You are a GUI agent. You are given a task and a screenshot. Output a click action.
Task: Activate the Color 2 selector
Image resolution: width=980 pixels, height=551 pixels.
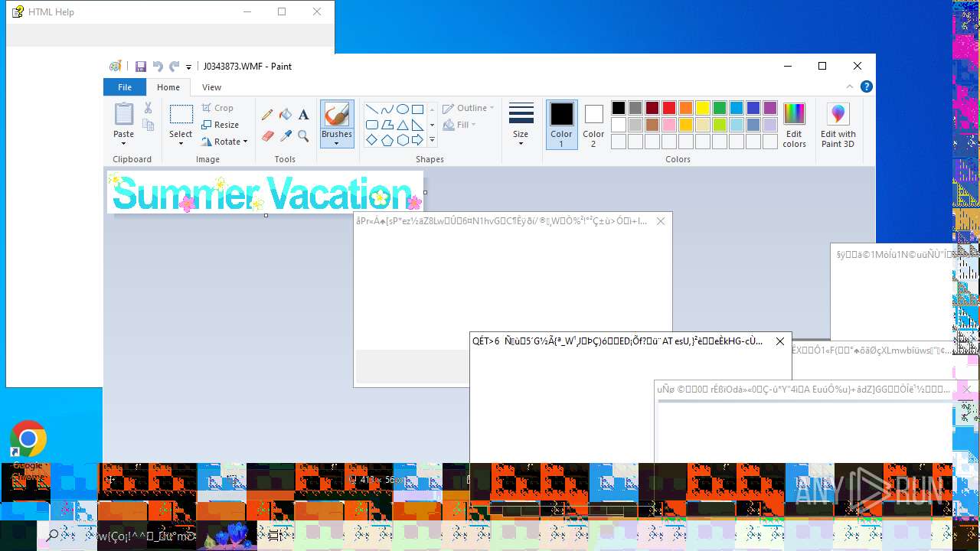(x=593, y=125)
